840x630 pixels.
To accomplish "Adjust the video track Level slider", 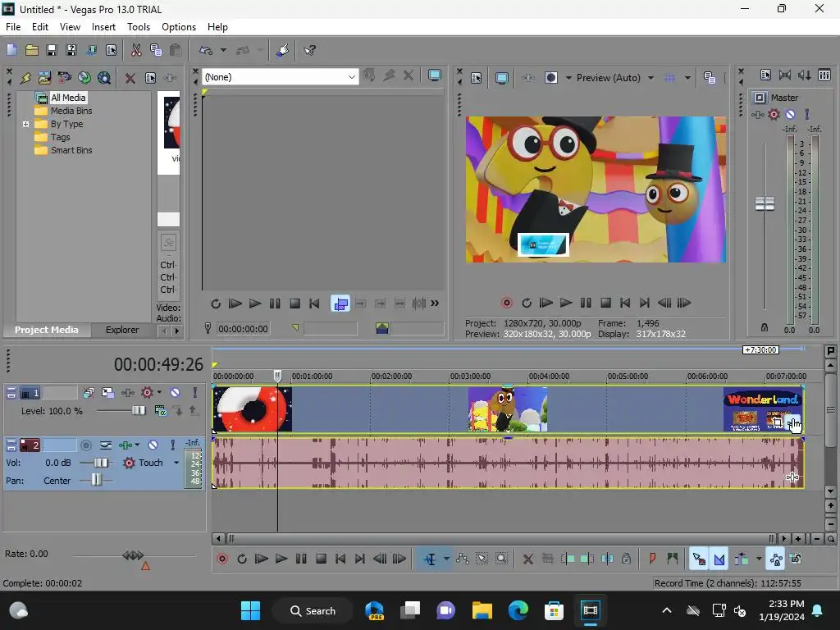I will [138, 411].
